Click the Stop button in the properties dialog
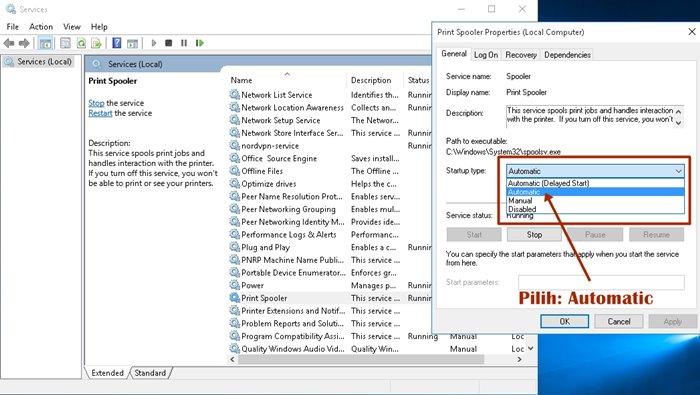700x395 pixels. click(534, 234)
